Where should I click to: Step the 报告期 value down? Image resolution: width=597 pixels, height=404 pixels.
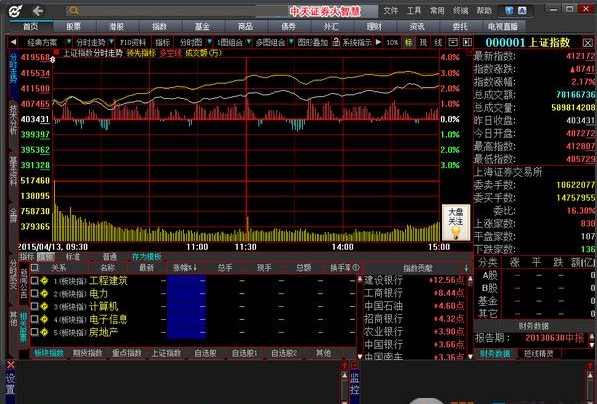click(592, 344)
